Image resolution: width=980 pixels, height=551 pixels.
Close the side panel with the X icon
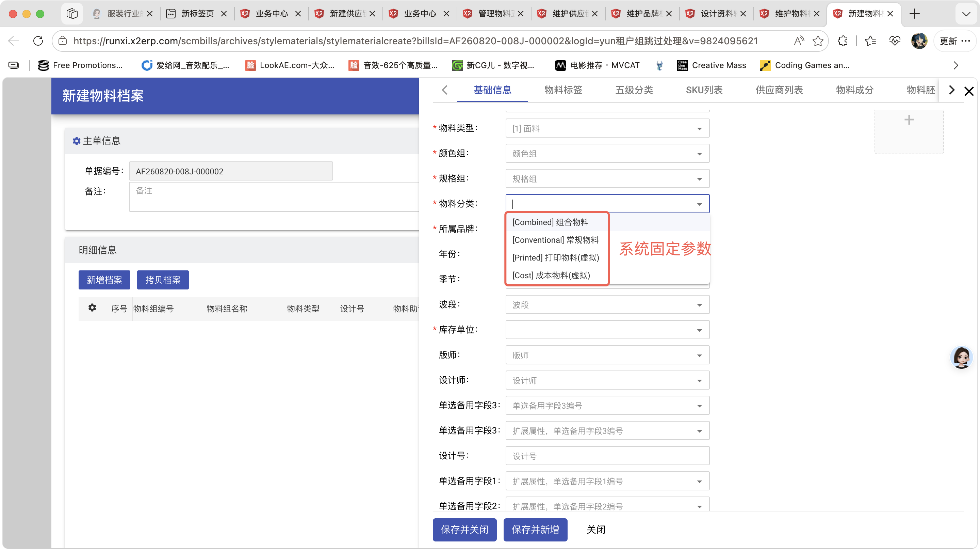click(968, 91)
